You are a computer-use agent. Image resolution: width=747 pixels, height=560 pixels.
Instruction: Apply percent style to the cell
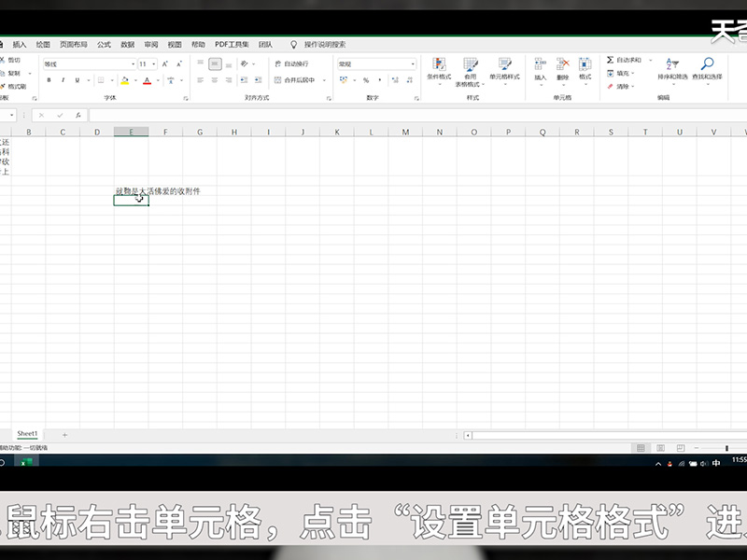point(366,80)
